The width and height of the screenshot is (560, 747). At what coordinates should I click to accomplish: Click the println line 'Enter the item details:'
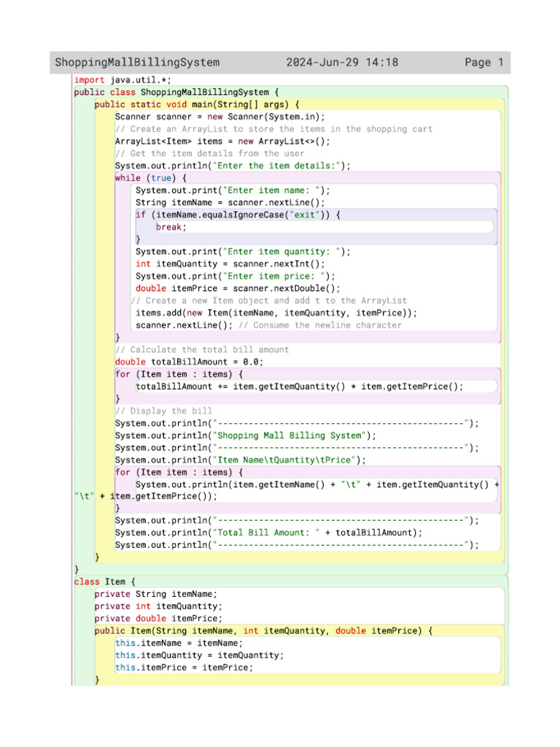click(233, 166)
